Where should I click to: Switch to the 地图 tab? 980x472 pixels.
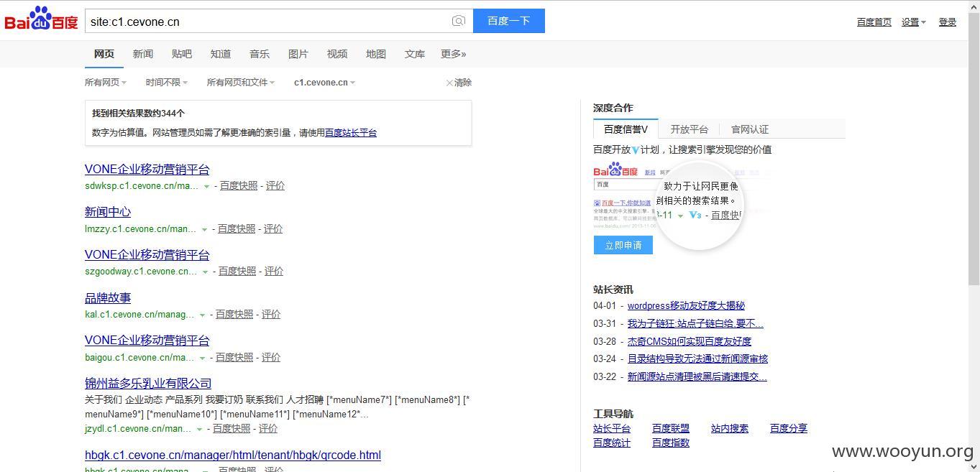coord(376,54)
